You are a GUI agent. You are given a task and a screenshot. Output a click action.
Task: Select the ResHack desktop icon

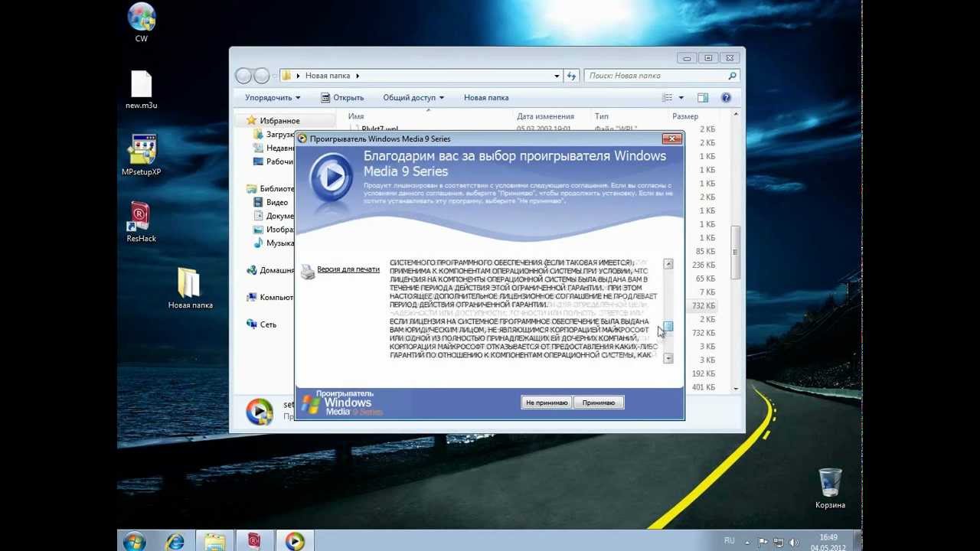coord(142,222)
